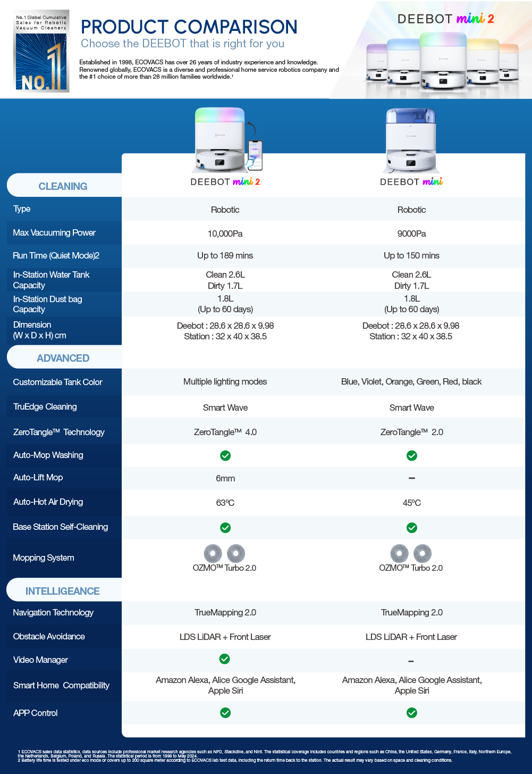Click the 'Choose the DEEBOT that is right for you' subtitle
Screen dimensions: 532x774
tap(182, 44)
